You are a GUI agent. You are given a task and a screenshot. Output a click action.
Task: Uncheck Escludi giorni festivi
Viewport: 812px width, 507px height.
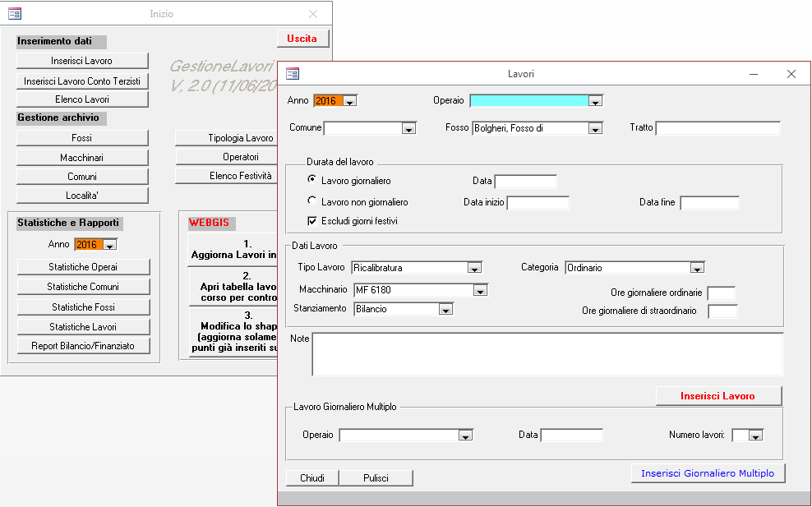click(x=311, y=219)
